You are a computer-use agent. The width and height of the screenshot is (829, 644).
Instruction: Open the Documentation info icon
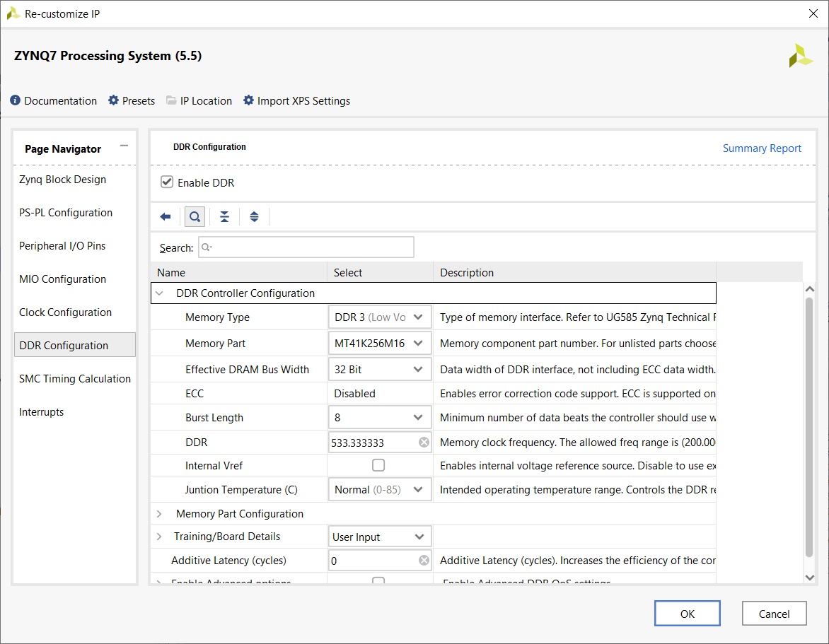(16, 100)
